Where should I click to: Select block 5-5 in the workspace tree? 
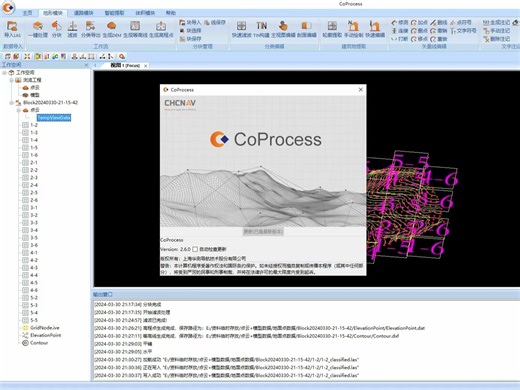click(34, 320)
